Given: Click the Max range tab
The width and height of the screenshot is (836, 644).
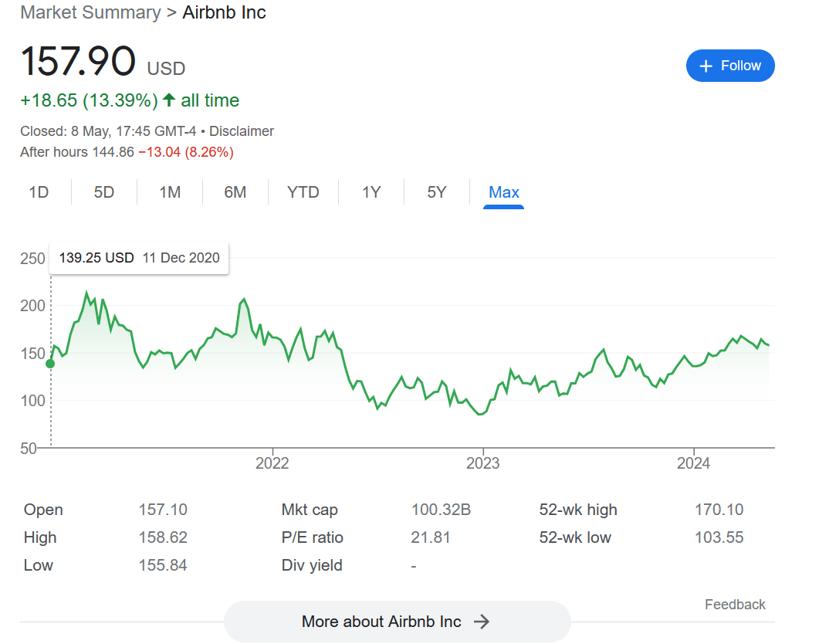Looking at the screenshot, I should 503,192.
